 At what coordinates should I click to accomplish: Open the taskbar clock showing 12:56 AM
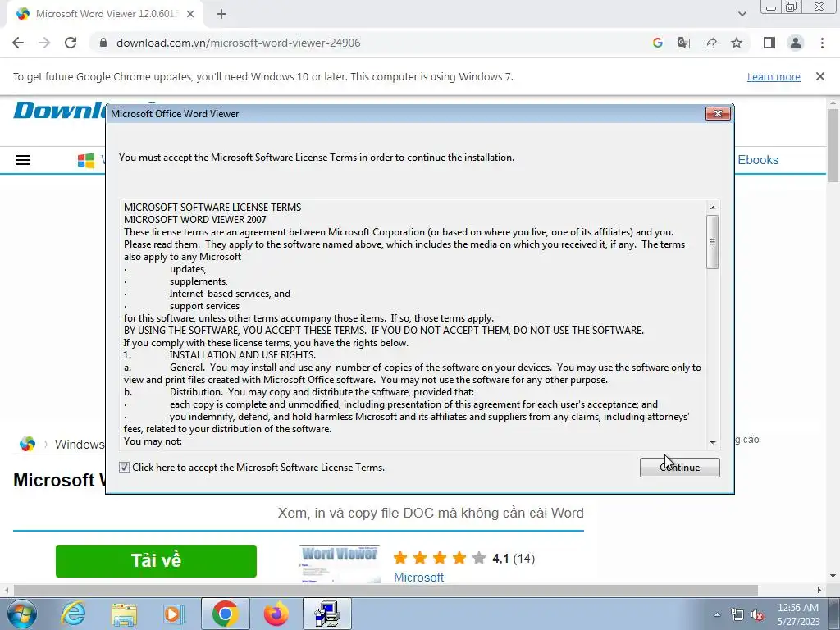[798, 614]
